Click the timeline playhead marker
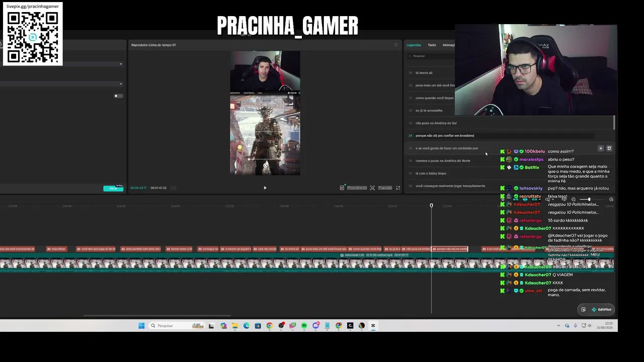This screenshot has height=362, width=644. [x=431, y=206]
